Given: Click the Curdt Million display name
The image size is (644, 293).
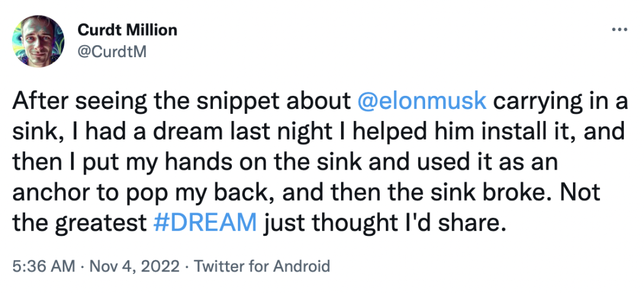Looking at the screenshot, I should (128, 29).
